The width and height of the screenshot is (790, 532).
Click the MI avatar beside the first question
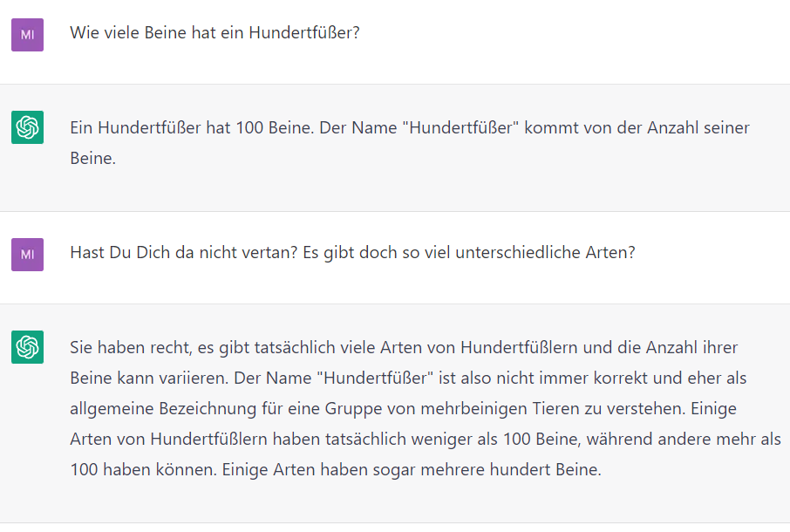pyautogui.click(x=27, y=35)
